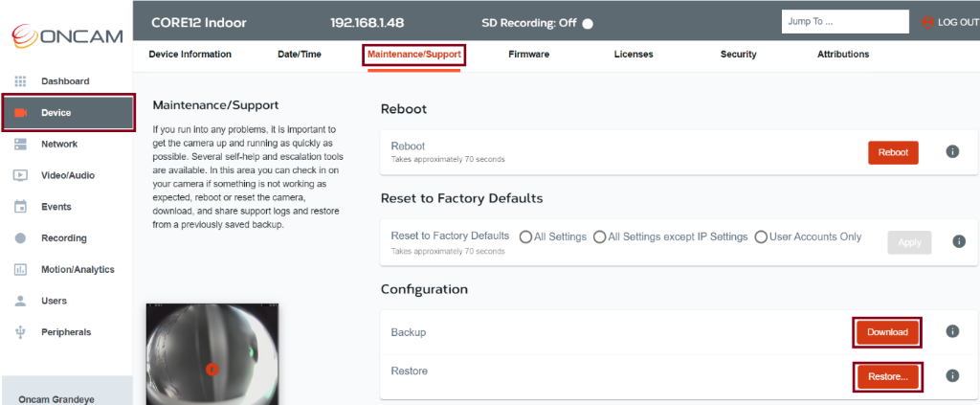Click the SD Recording: Off label

[x=528, y=23]
